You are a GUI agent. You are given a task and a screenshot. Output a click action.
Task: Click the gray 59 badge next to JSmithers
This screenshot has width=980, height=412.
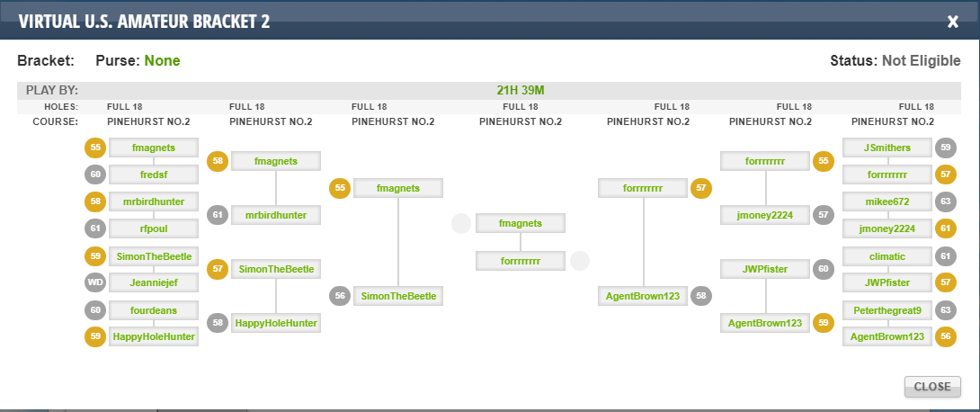(946, 148)
